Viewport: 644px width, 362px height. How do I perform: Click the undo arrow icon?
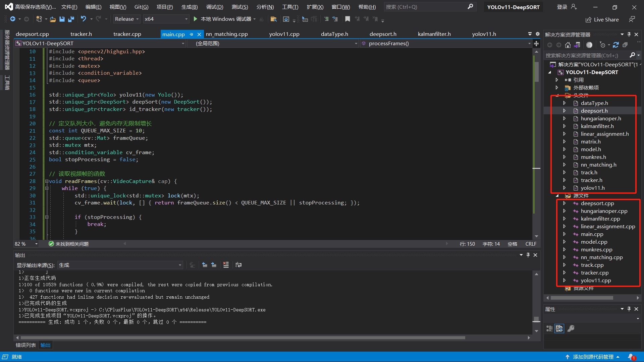pyautogui.click(x=84, y=19)
